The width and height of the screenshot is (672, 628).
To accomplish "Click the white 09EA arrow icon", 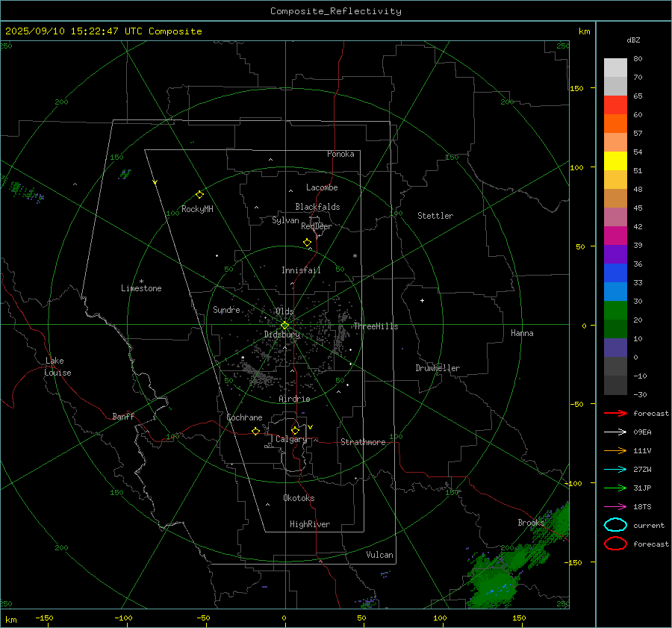I will coord(615,432).
